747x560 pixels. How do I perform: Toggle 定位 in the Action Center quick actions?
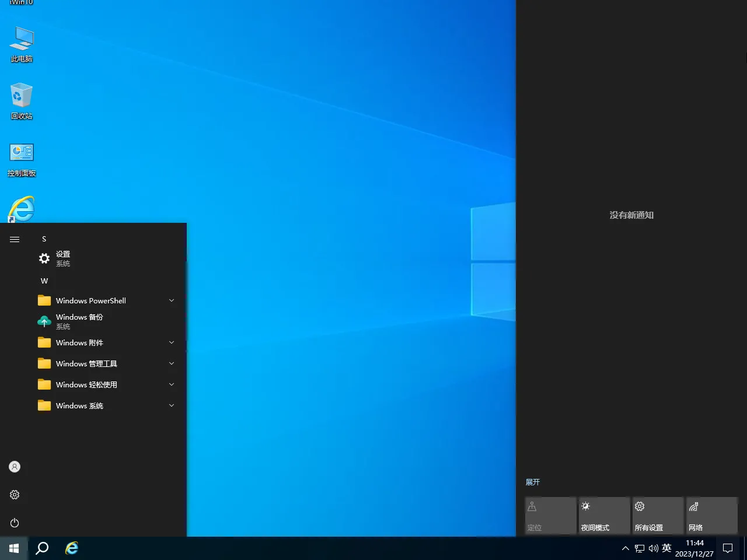(x=550, y=515)
